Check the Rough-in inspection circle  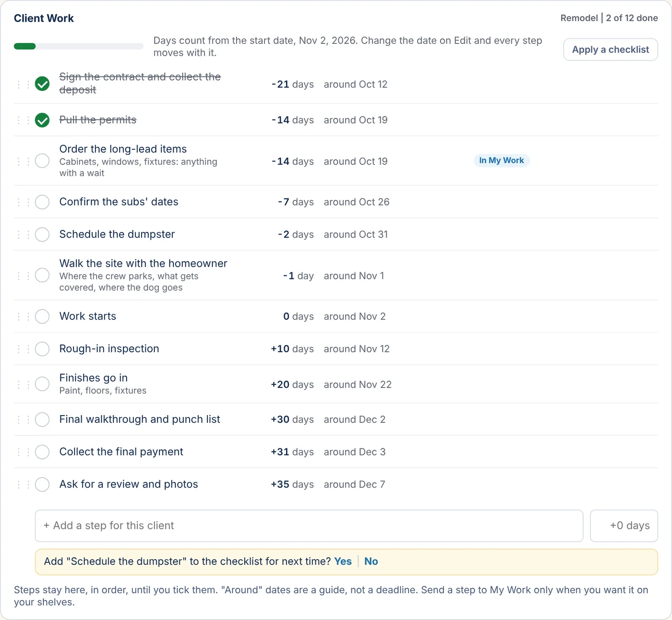coord(42,349)
